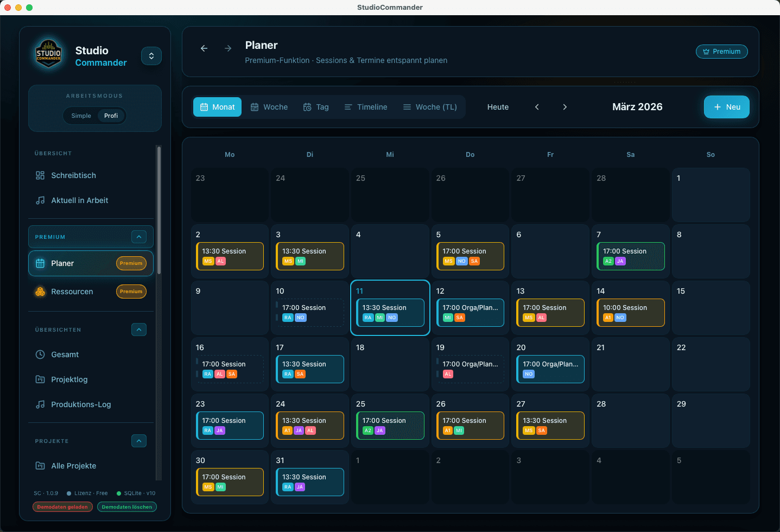Open Produktions-Log via its note icon
Image resolution: width=780 pixels, height=532 pixels.
click(x=40, y=404)
